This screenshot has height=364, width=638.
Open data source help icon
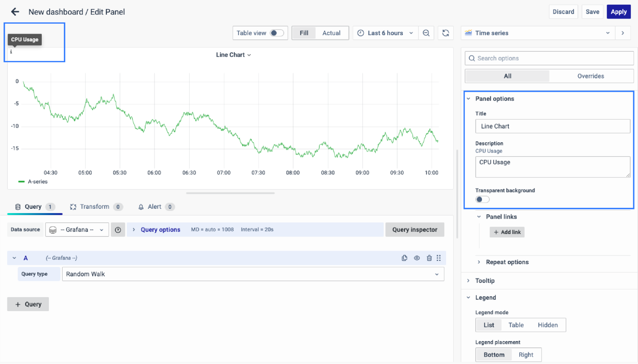coord(118,230)
